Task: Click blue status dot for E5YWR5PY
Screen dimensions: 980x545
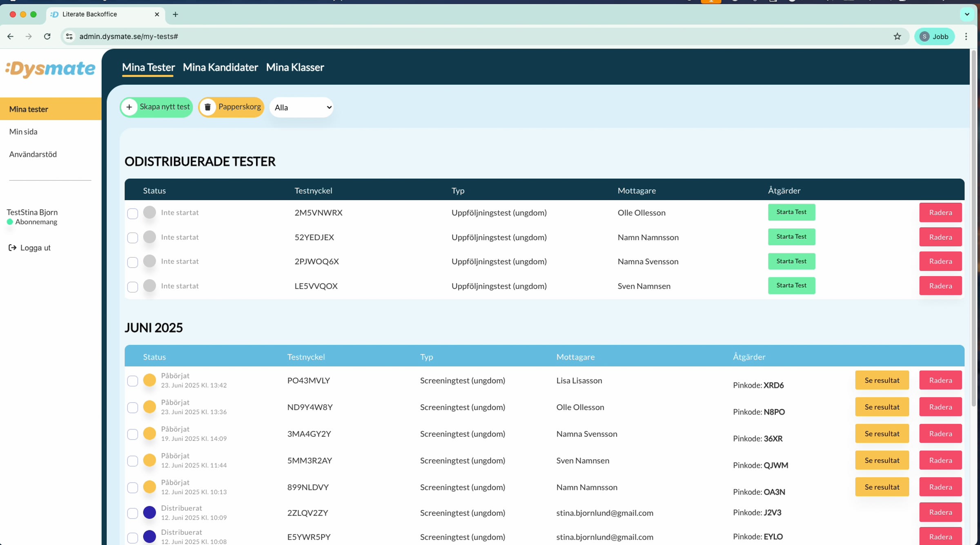Action: point(149,536)
